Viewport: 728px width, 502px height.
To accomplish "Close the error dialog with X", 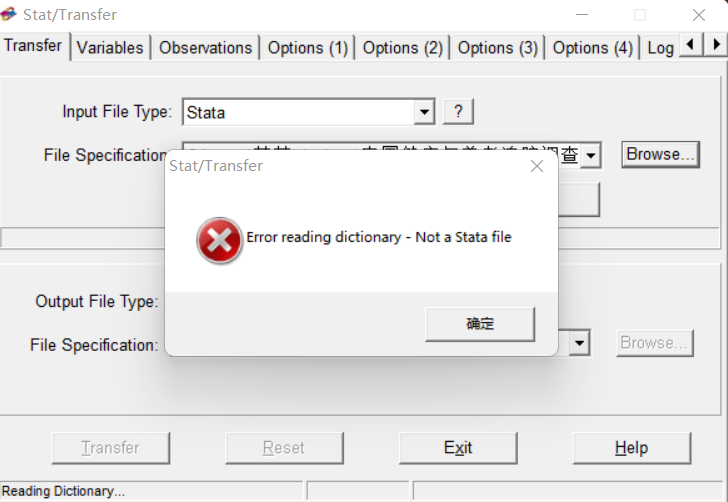I will (x=537, y=166).
